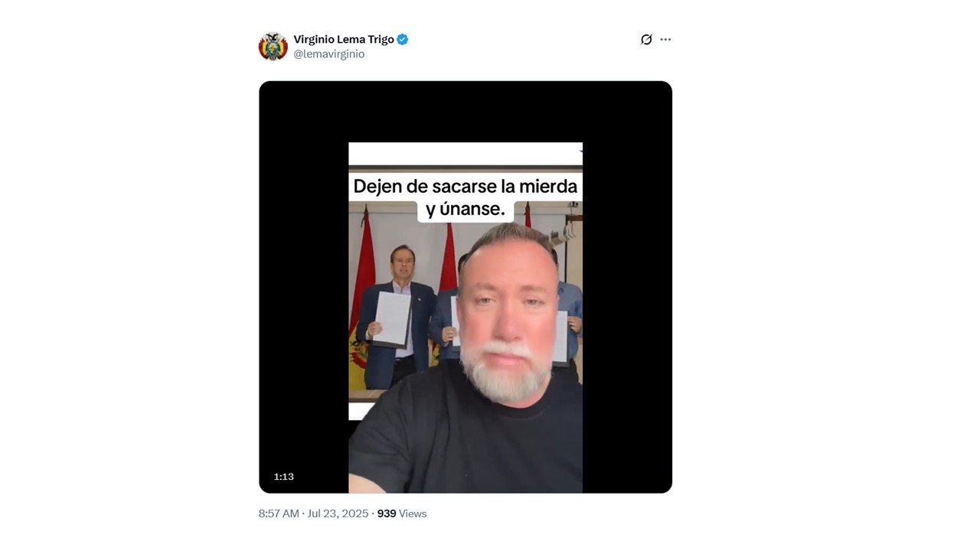Click the 939 Views counter
This screenshot has height=551, width=980.
point(402,514)
